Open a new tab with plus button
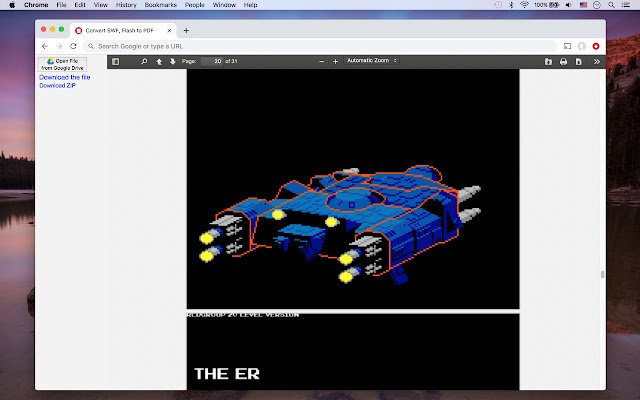 (x=186, y=31)
